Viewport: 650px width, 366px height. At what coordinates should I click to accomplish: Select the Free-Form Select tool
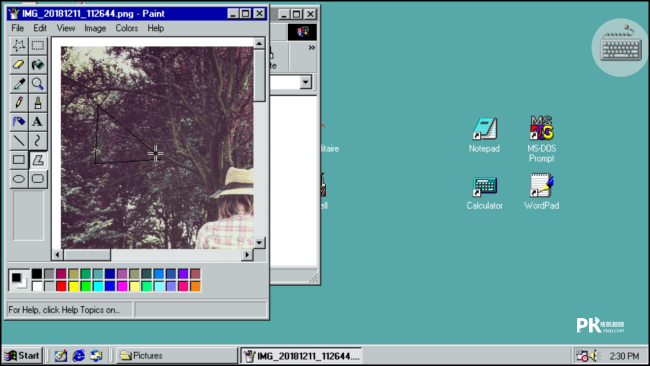pos(19,45)
